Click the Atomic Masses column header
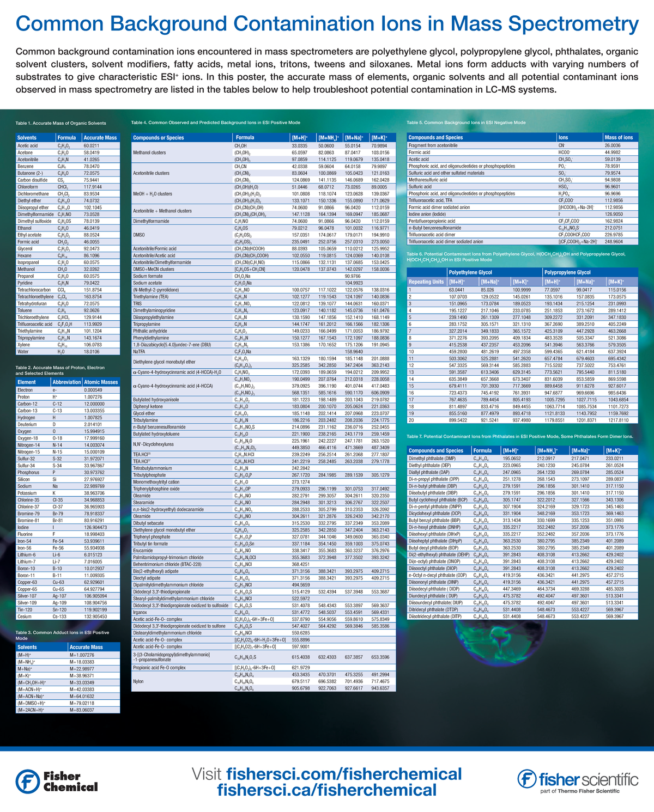 pos(101,382)
